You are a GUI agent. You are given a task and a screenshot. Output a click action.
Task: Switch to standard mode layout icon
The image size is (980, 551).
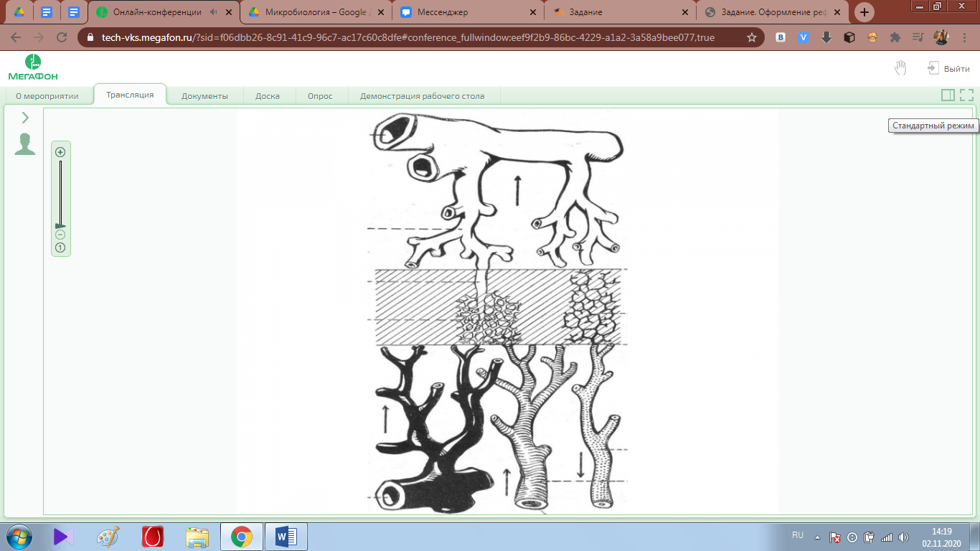point(948,95)
